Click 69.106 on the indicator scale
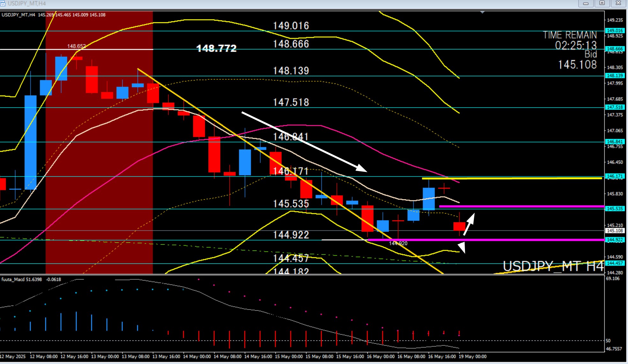 (613, 279)
